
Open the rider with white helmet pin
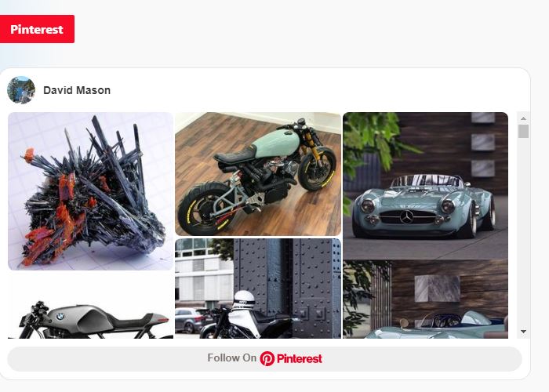258,289
